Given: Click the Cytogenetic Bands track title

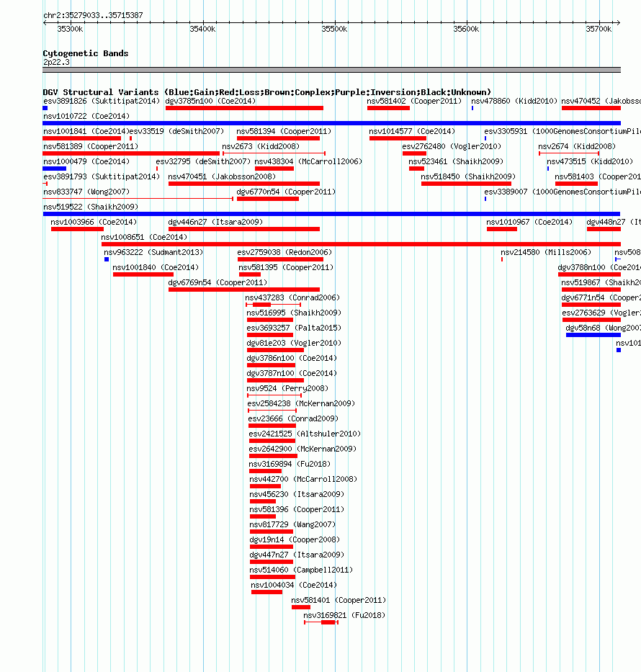Looking at the screenshot, I should 86,53.
